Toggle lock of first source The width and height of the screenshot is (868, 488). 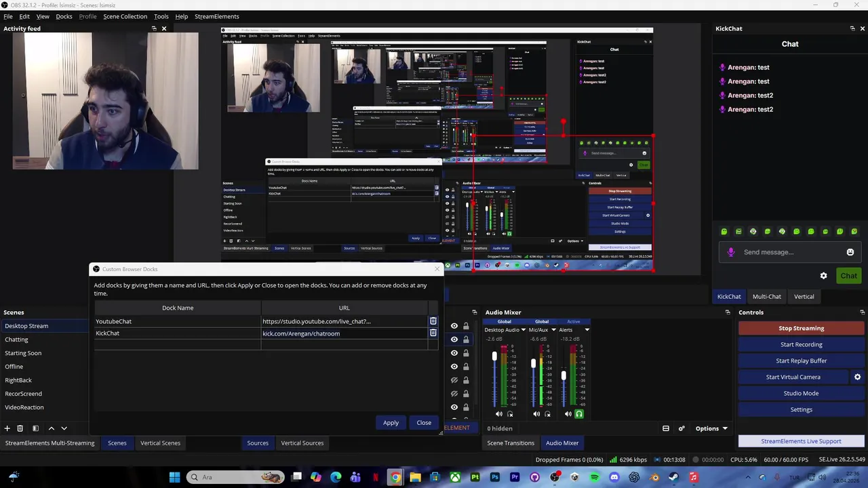[x=466, y=326]
